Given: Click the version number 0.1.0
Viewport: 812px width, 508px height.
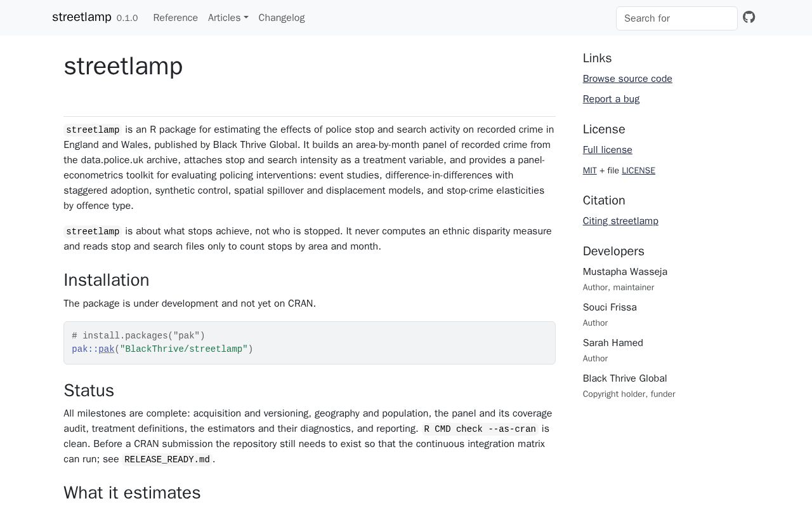Looking at the screenshot, I should 127,18.
